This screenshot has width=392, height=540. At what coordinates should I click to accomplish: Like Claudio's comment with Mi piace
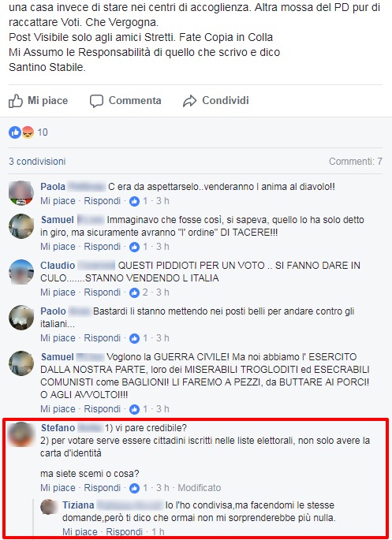[x=58, y=292]
